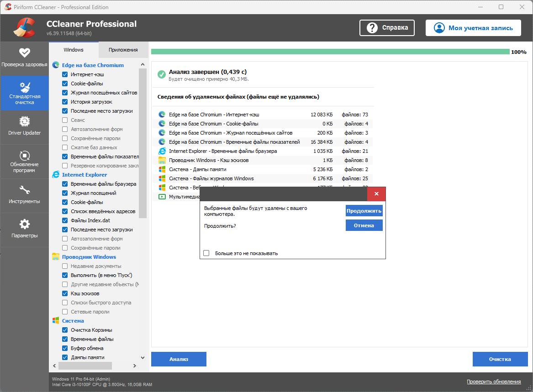Uncheck Файлы Index.dat under Internet Explorer

[x=65, y=220]
